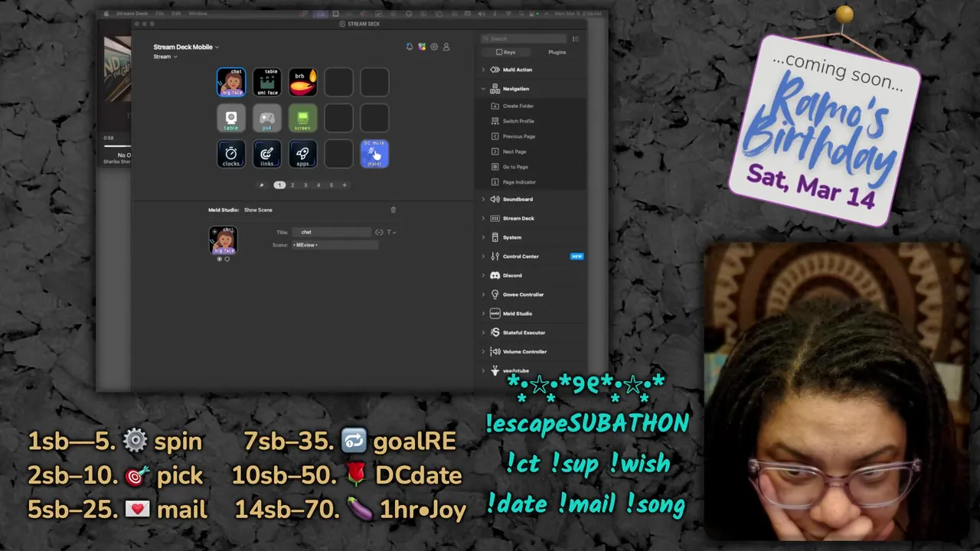This screenshot has height=551, width=980.
Task: Open the Marketplace colorful icon
Action: click(x=422, y=47)
